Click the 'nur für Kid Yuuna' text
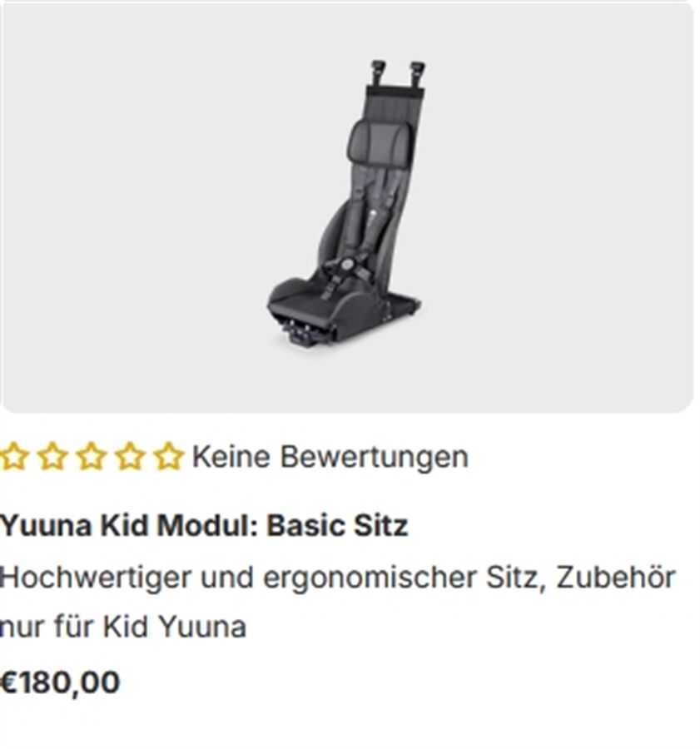This screenshot has width=700, height=749. (x=123, y=627)
